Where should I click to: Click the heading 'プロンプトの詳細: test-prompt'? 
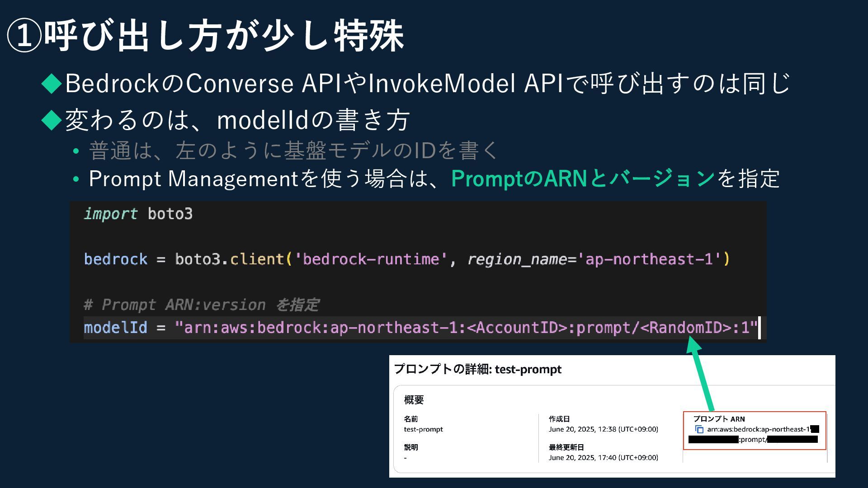(x=478, y=370)
